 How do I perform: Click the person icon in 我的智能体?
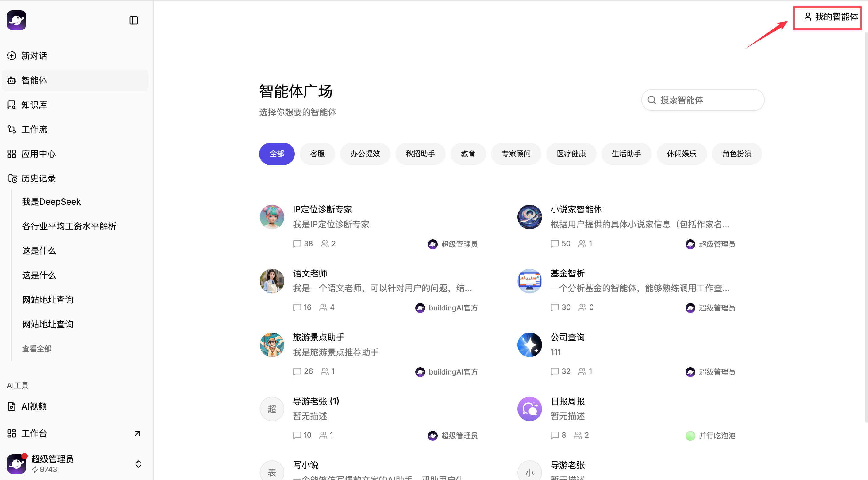click(808, 17)
